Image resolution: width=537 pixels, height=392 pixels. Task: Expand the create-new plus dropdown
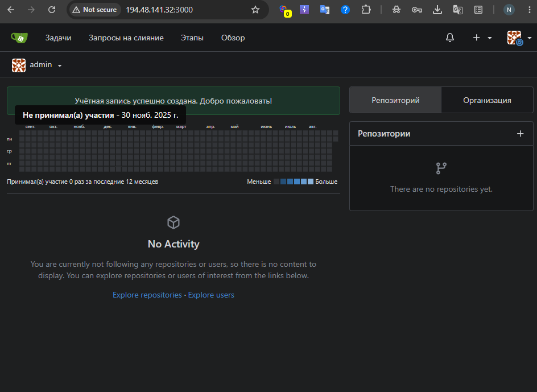482,38
